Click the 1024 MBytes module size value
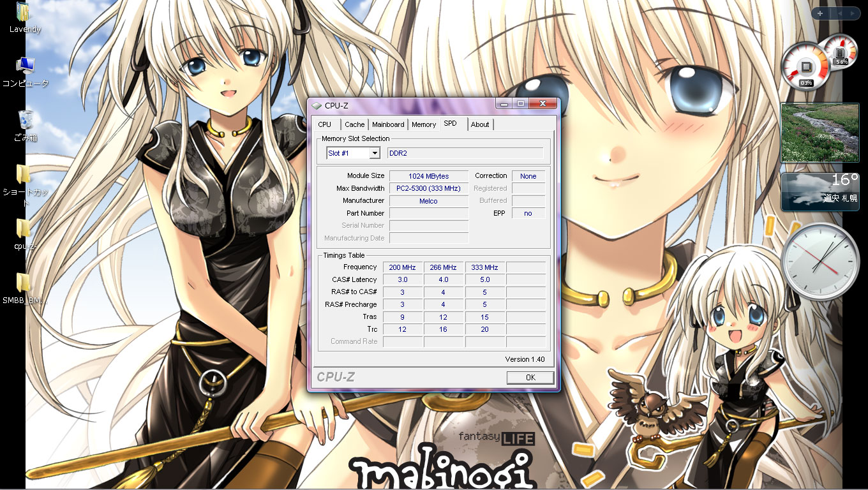The image size is (868, 490). [429, 176]
